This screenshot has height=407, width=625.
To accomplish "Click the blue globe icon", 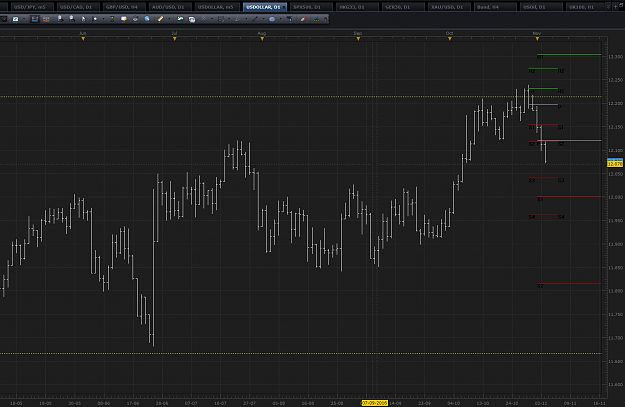I will (147, 19).
